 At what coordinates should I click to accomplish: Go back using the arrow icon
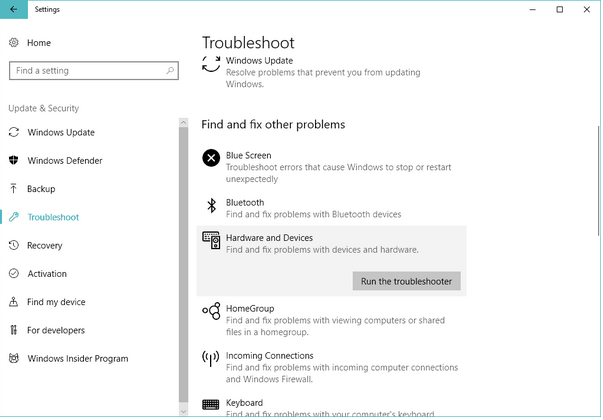pyautogui.click(x=14, y=9)
